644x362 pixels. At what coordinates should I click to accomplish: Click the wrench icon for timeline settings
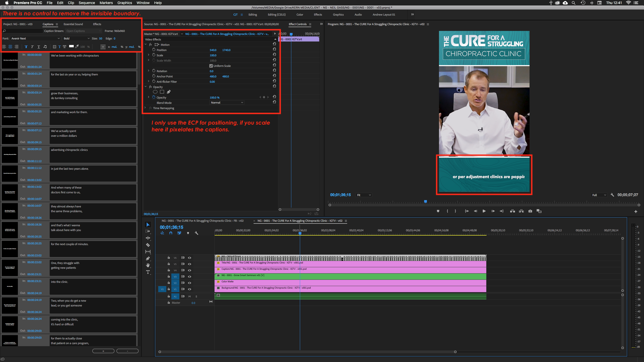196,233
